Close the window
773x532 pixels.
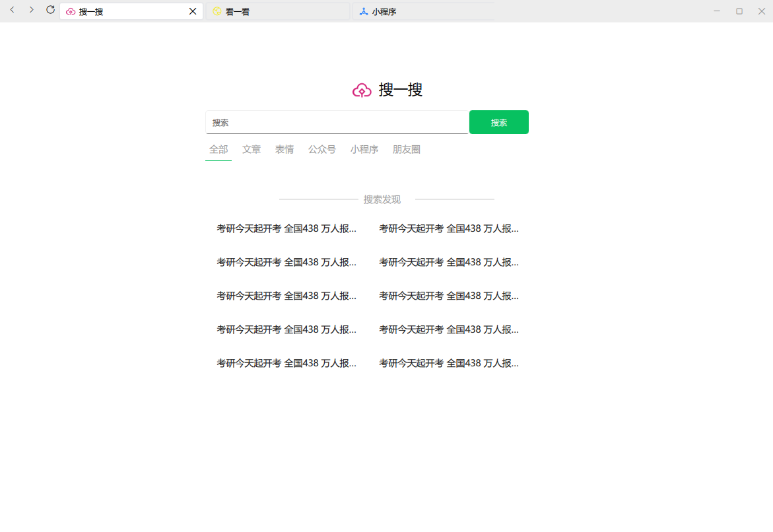(762, 11)
